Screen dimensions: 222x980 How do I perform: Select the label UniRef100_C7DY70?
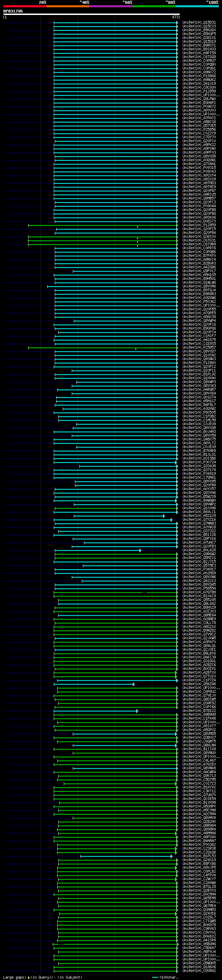[199, 137]
